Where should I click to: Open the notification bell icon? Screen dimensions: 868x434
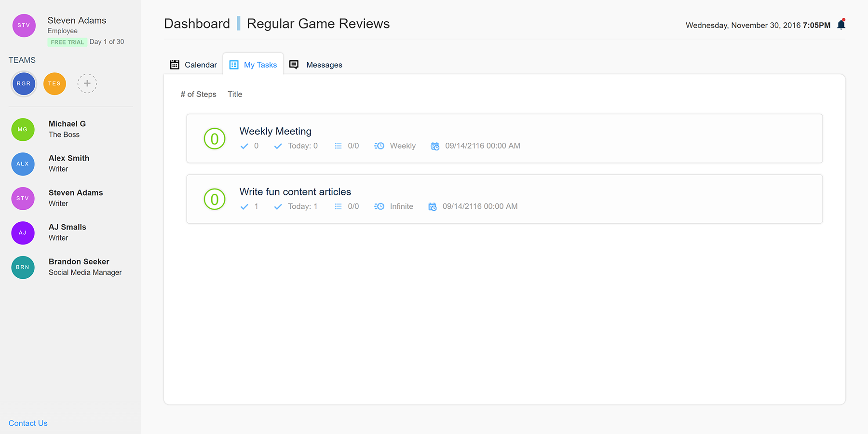[841, 25]
